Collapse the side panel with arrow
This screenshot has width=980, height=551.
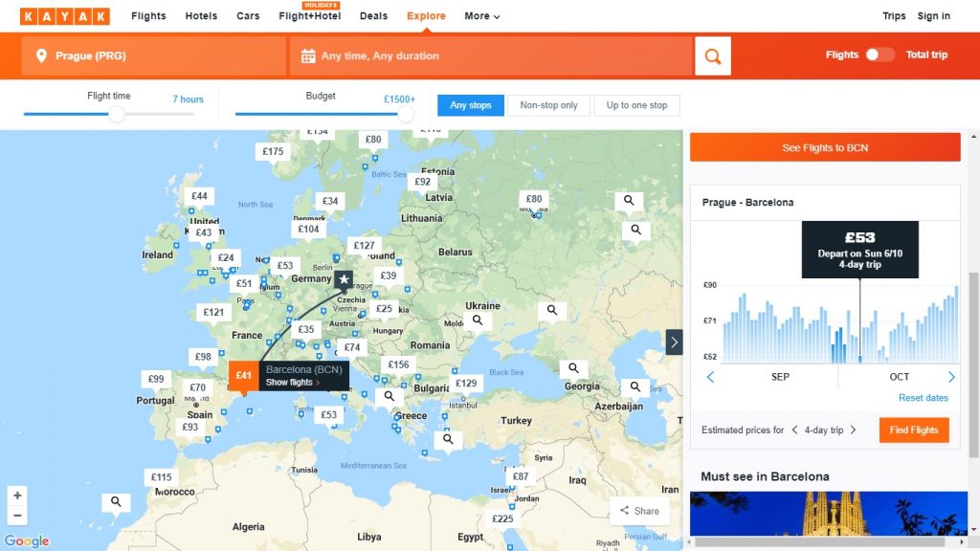point(675,342)
